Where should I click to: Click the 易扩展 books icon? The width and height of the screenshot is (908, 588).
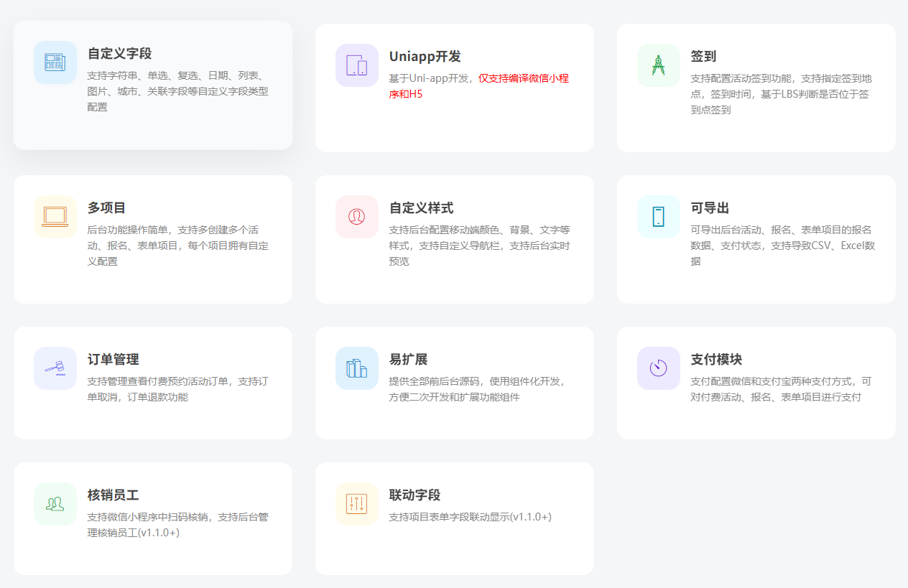pos(357,368)
